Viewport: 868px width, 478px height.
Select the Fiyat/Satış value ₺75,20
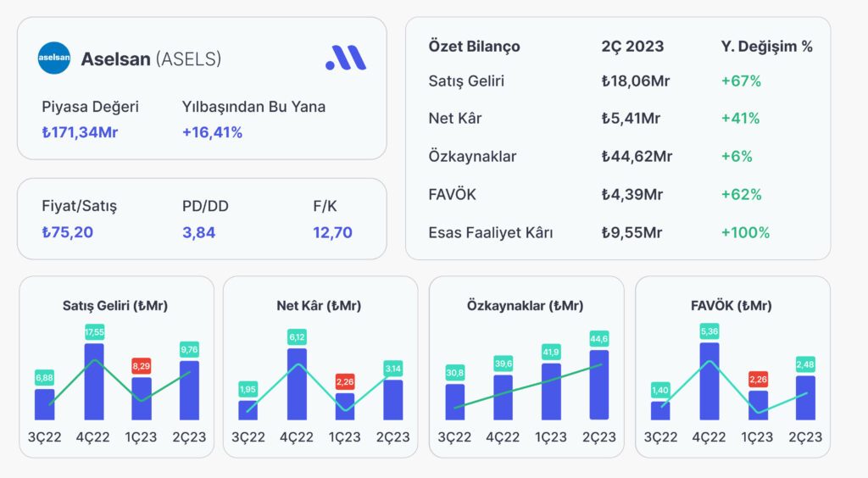coord(68,232)
